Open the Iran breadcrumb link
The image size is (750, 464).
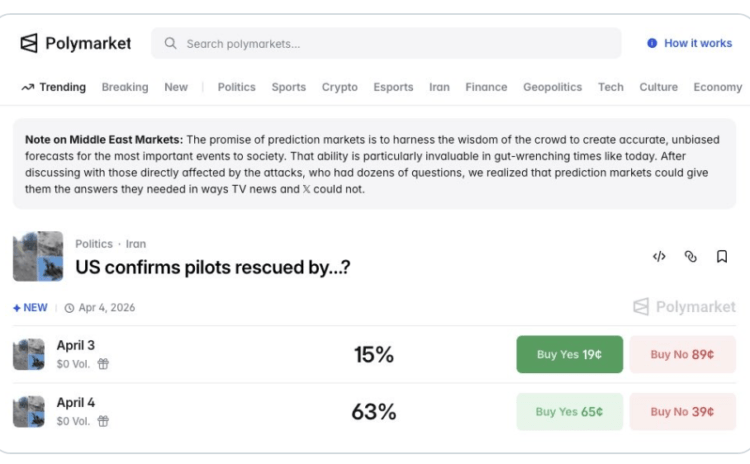point(136,243)
